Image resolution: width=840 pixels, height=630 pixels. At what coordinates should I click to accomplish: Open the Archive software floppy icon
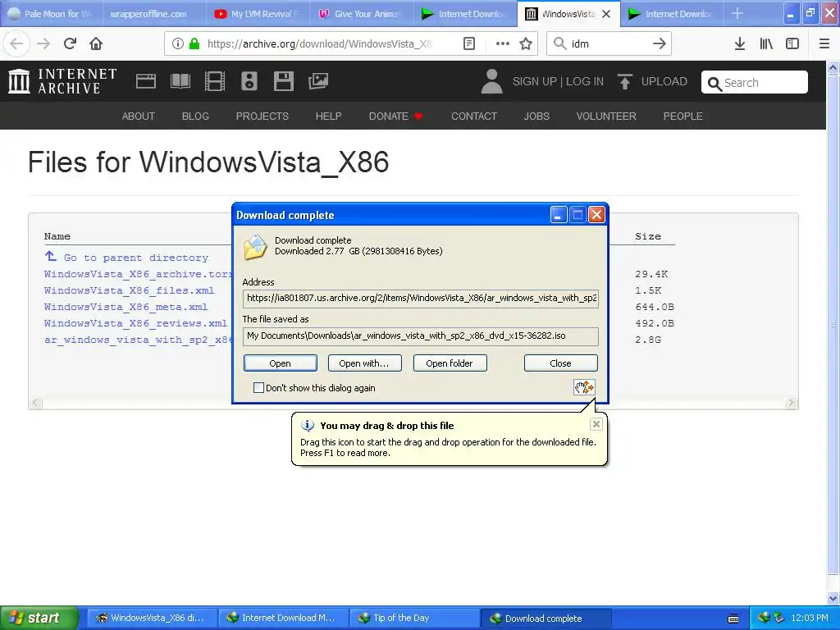tap(283, 81)
